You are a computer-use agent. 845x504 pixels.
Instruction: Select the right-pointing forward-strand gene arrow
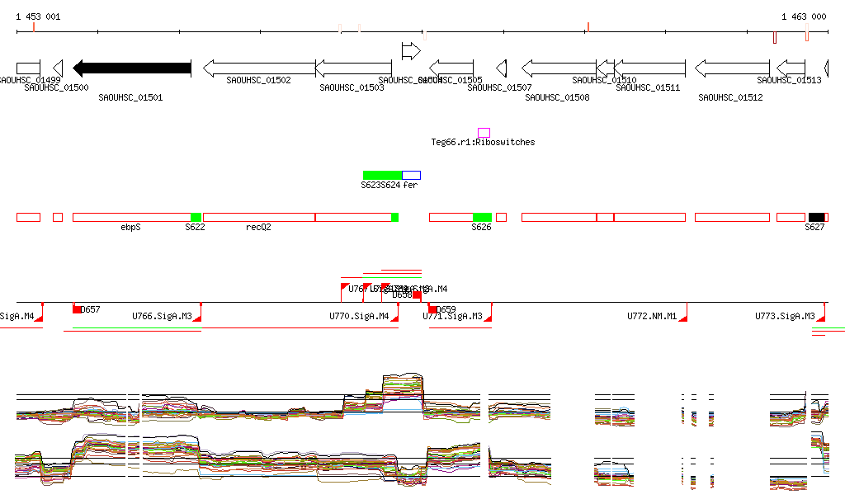410,51
